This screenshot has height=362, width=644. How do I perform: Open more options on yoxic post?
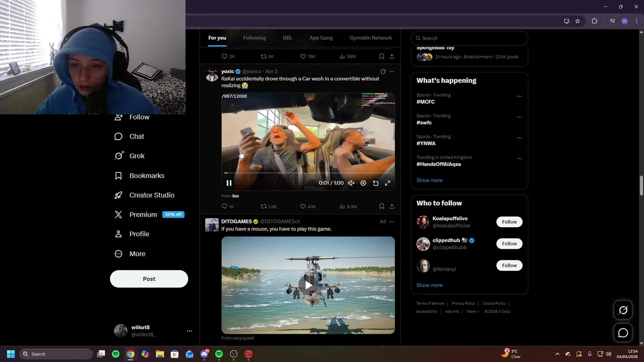(x=392, y=72)
